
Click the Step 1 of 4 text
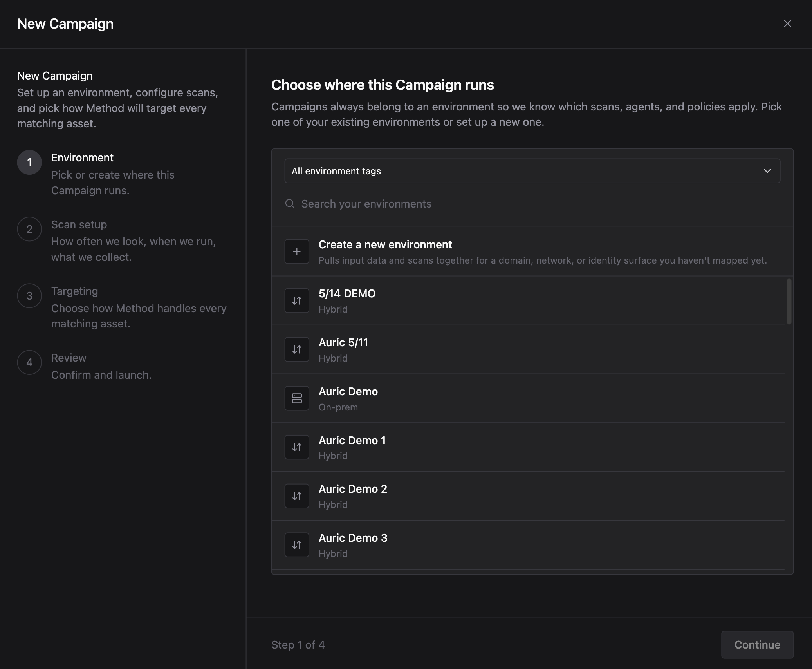[x=298, y=645]
